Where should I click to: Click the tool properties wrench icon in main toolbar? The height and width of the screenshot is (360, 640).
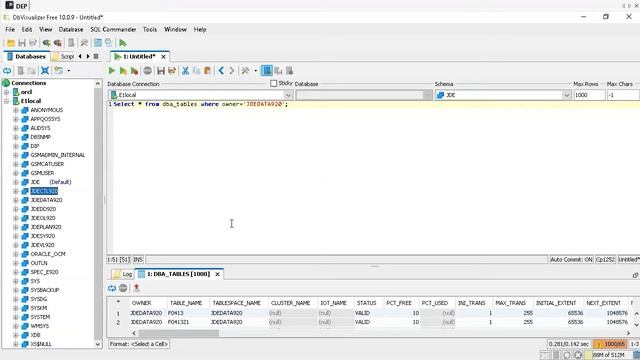pos(84,42)
